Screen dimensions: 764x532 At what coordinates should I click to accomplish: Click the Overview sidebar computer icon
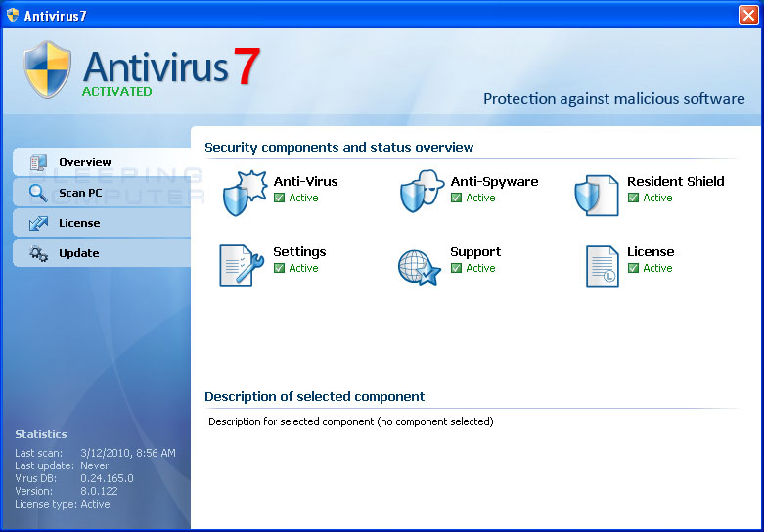click(x=38, y=162)
